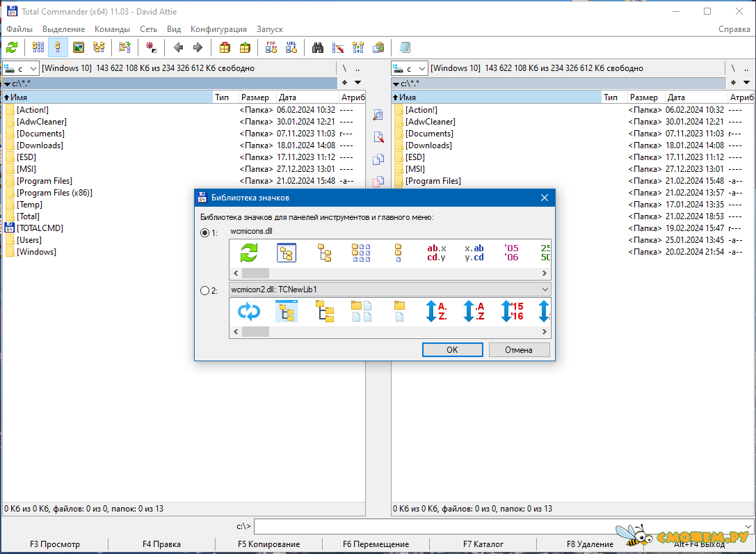
Task: Open the left panel drive c dropdown
Action: (x=21, y=68)
